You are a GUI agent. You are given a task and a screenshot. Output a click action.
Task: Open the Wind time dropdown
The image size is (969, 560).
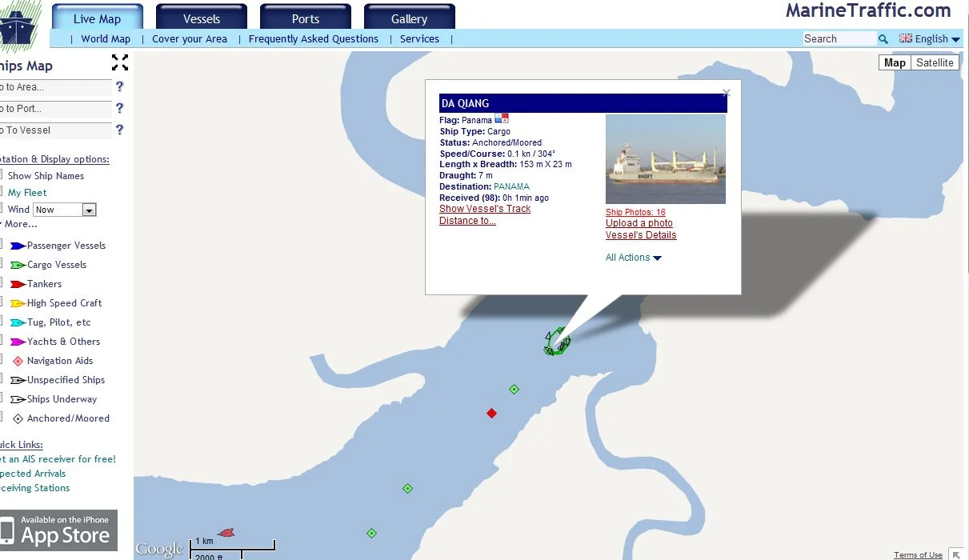[65, 210]
